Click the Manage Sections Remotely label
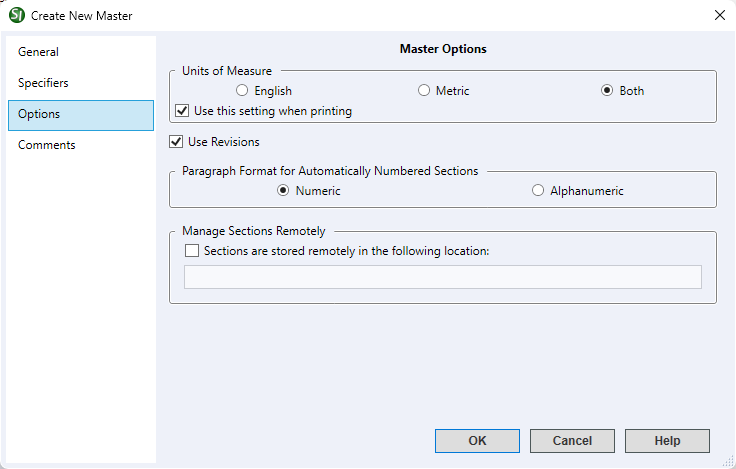 click(253, 231)
